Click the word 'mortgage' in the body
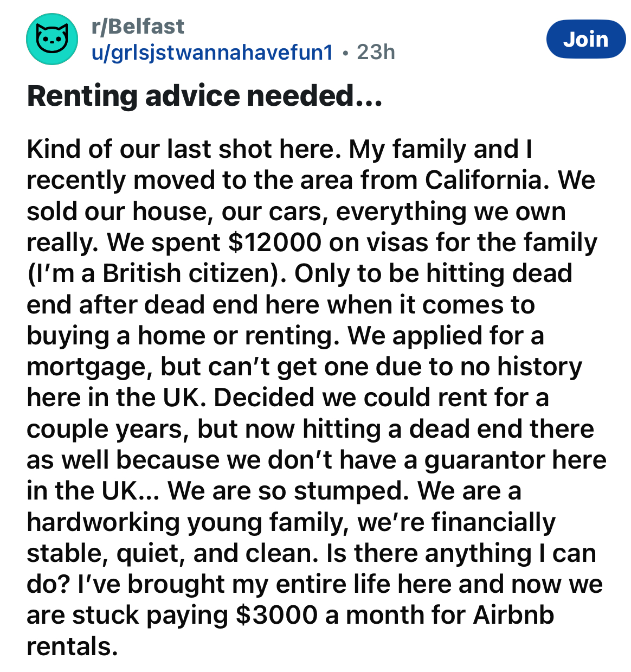Viewport: 631px width, 672px height. click(x=89, y=368)
